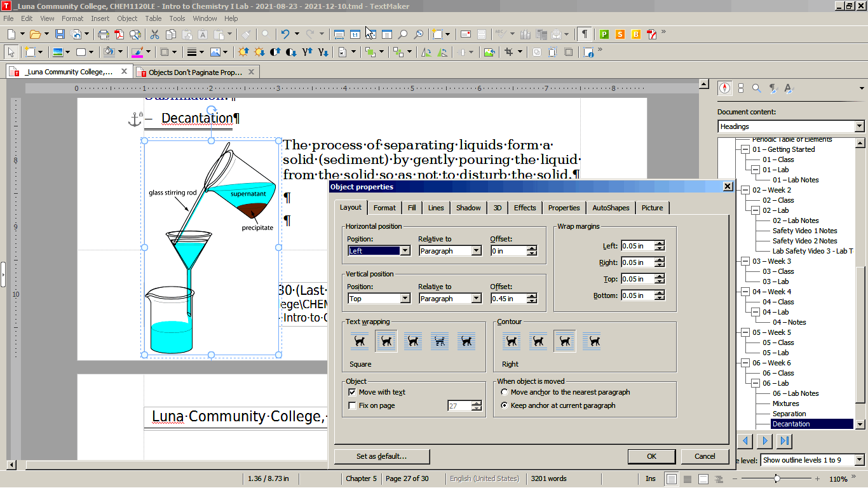Click the zoom slider in status bar
Viewport: 868px width, 488px height.
(776, 478)
